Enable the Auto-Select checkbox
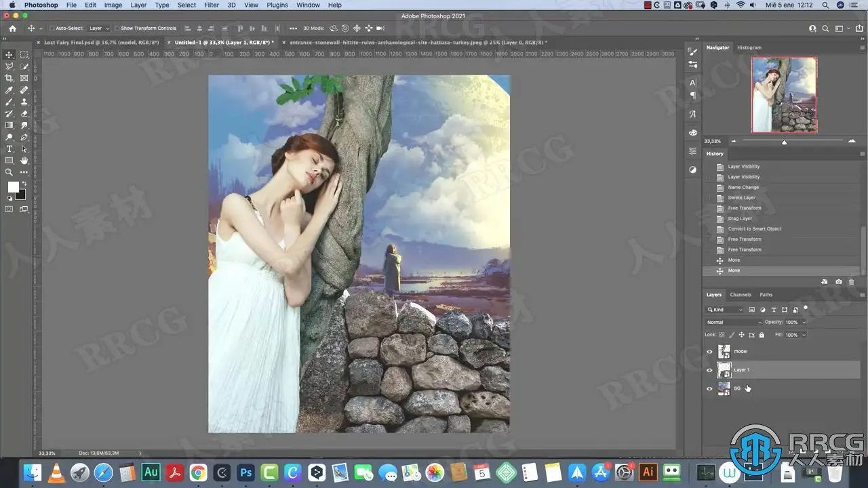This screenshot has width=868, height=488. 52,28
